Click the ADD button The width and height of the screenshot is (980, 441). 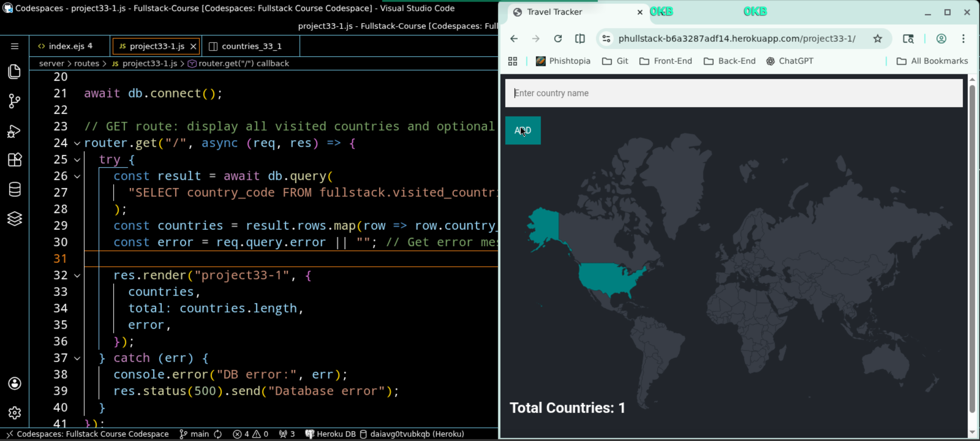point(523,131)
